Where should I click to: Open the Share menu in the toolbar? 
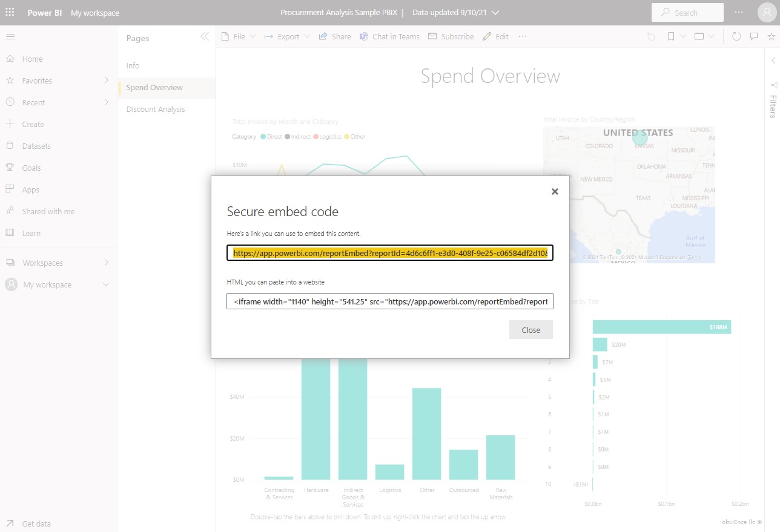(335, 36)
